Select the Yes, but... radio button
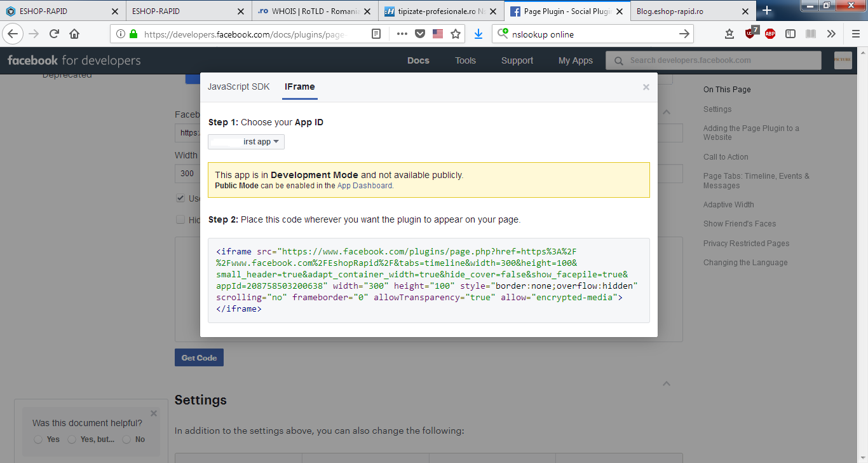The width and height of the screenshot is (868, 463). [72, 439]
